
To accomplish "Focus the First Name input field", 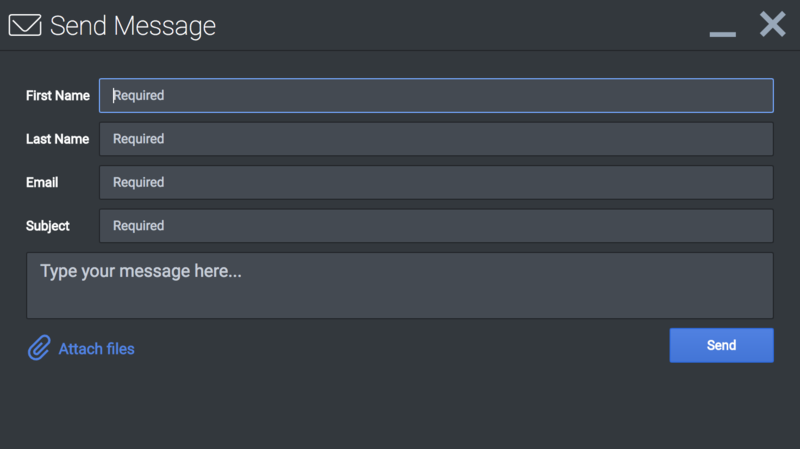I will tap(436, 95).
